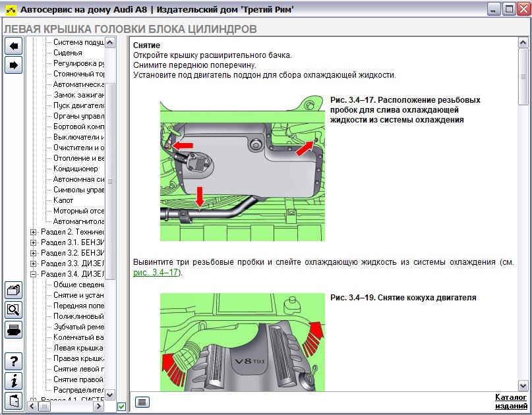Image resolution: width=532 pixels, height=415 pixels.
Task: Click the tree panel's scroll left arrow
Action: pyautogui.click(x=32, y=406)
